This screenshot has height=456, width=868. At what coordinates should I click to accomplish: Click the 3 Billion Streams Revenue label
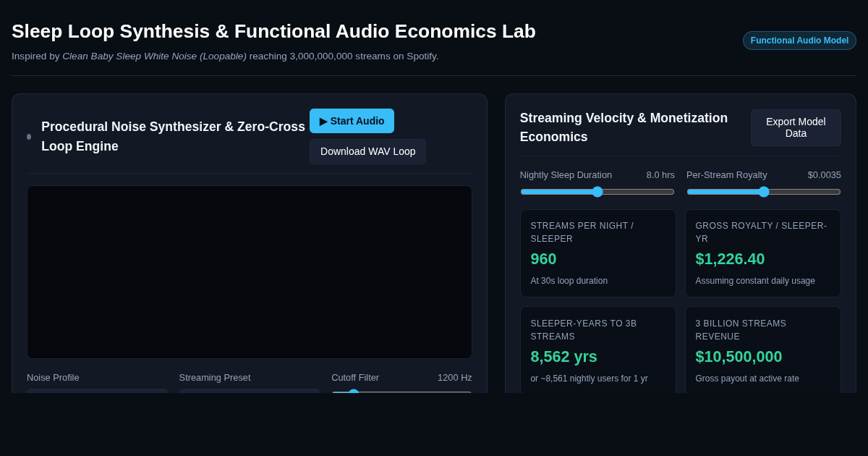(x=741, y=330)
